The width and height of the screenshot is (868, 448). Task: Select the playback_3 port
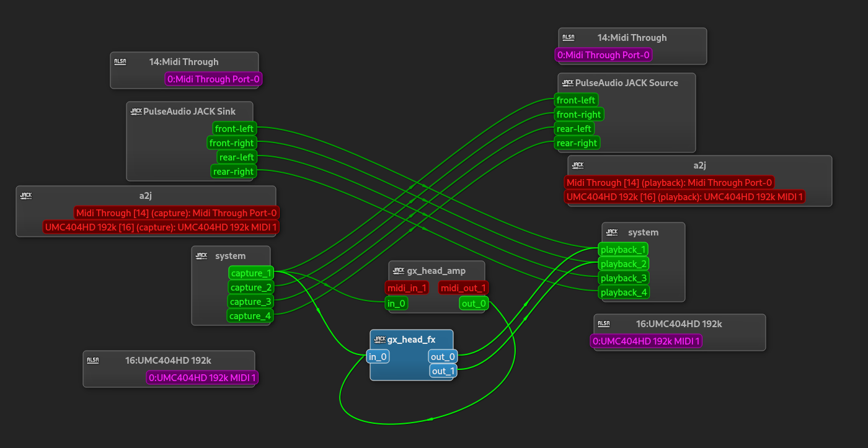click(624, 278)
